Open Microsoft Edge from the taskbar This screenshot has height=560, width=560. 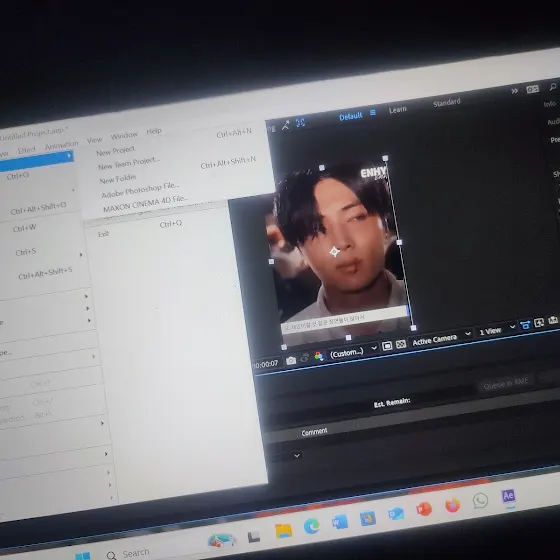[x=311, y=526]
